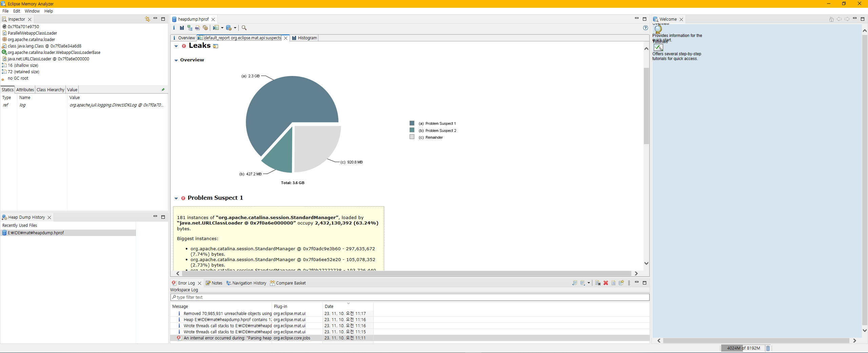Image resolution: width=868 pixels, height=353 pixels.
Task: Open the dominator tree icon
Action: (190, 28)
